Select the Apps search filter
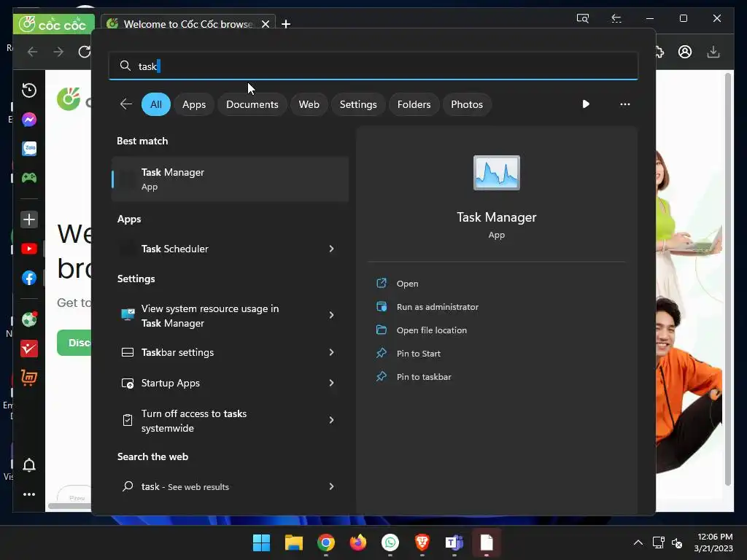747x560 pixels. (x=194, y=104)
